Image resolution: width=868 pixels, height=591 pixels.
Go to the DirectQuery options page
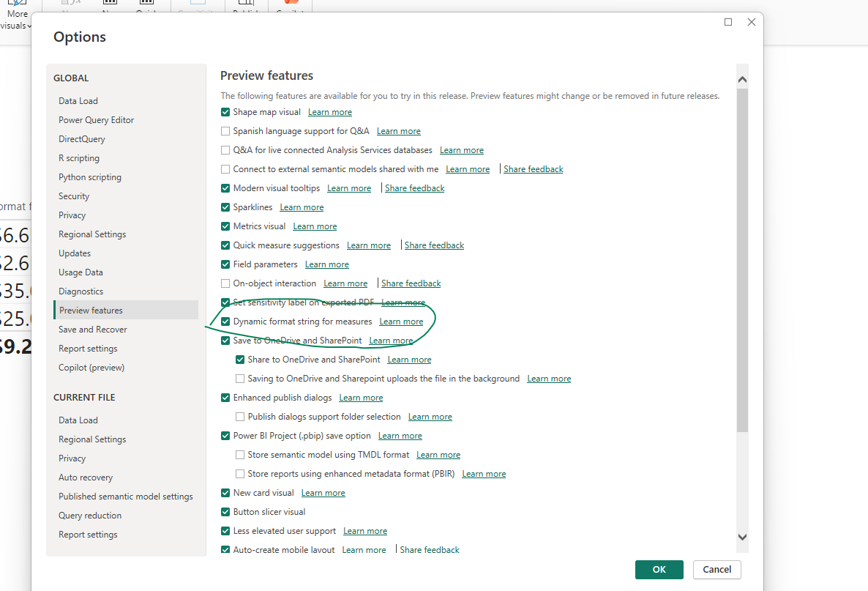(x=82, y=139)
